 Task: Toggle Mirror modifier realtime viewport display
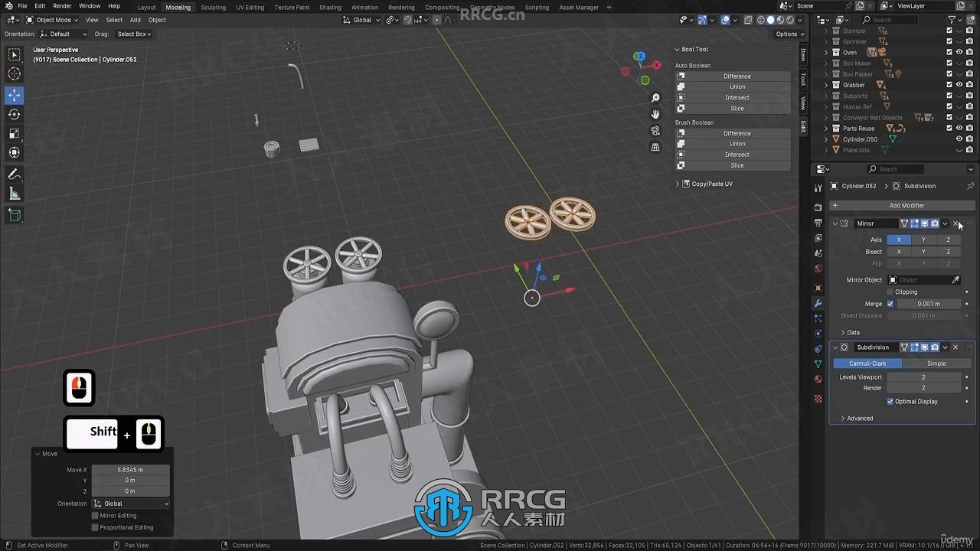point(924,223)
